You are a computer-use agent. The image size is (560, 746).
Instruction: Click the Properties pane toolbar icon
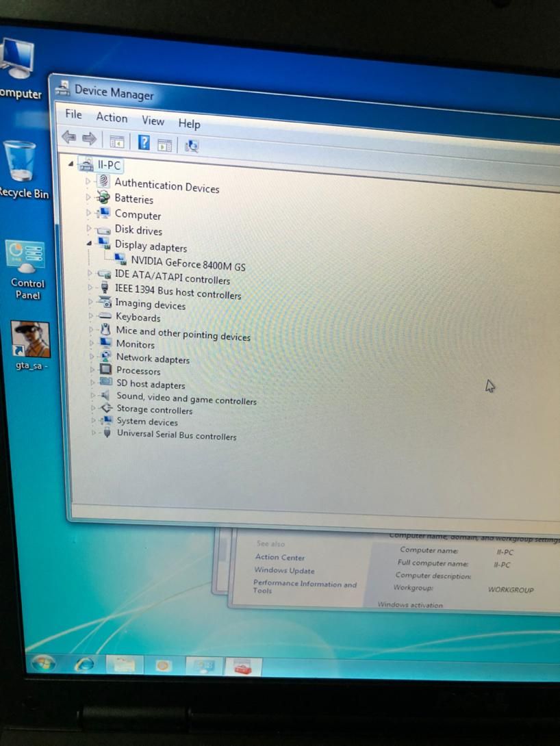point(164,144)
